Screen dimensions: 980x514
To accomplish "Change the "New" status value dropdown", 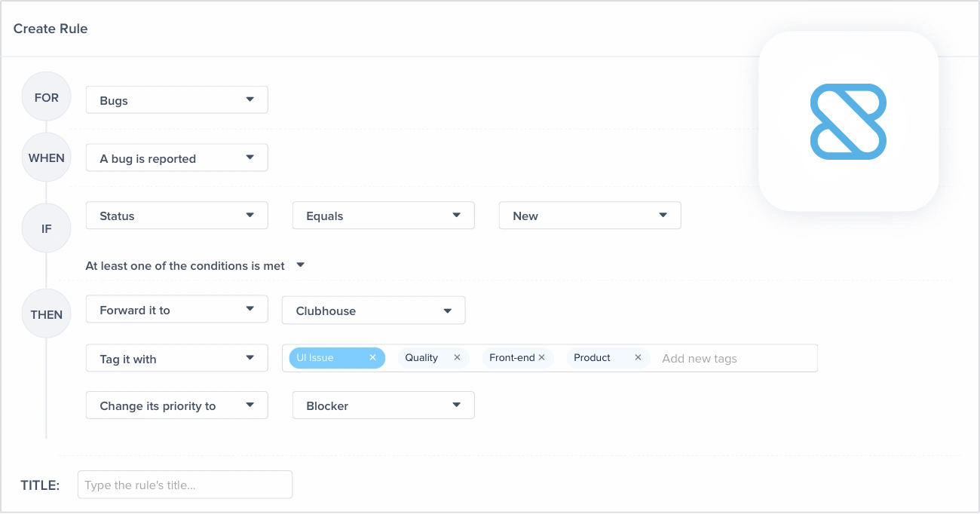I will tap(590, 215).
